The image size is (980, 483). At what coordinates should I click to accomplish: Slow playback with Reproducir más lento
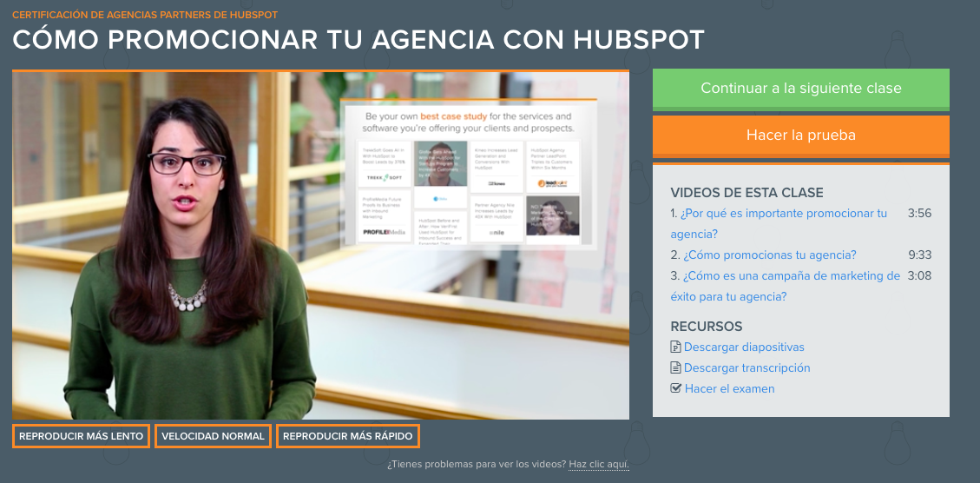coord(82,436)
